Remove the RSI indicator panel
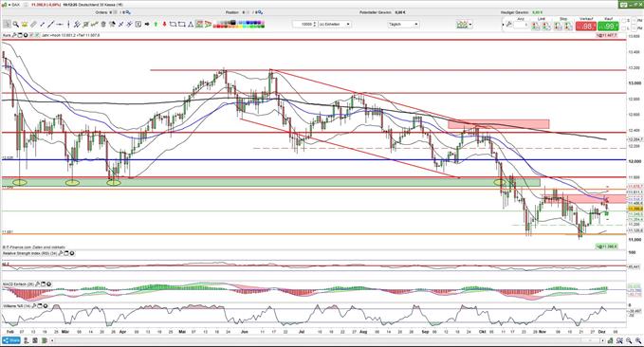644x347 pixels. coord(72,253)
